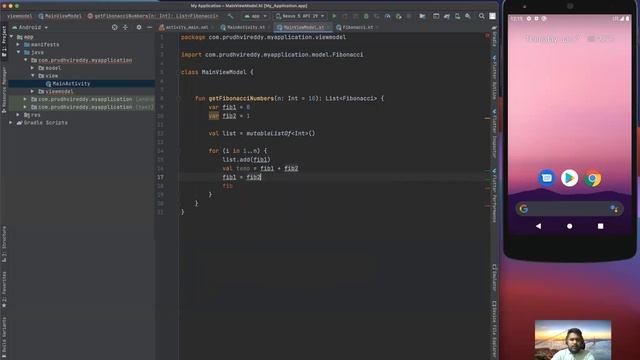Tap the emulator Home navigation button
The width and height of the screenshot is (640, 360).
[x=569, y=226]
